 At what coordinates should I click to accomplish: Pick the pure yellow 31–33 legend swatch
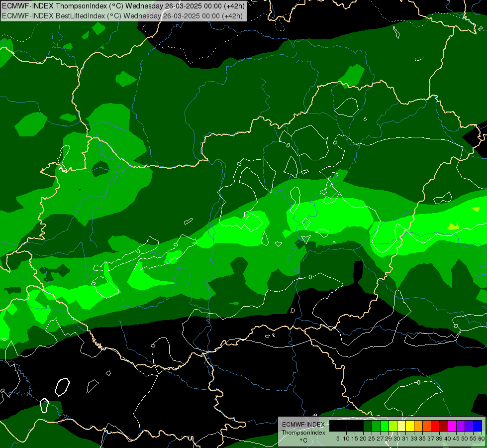[x=410, y=426]
